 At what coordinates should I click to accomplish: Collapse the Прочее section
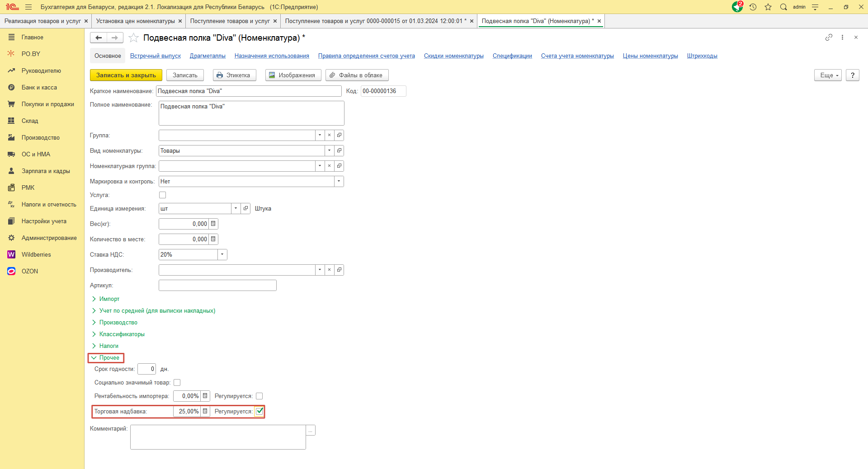point(109,358)
